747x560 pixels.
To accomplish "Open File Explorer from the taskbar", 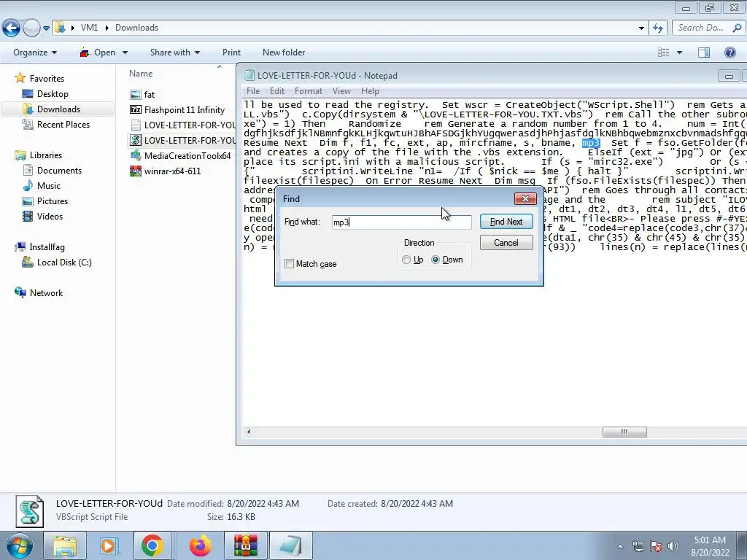I will 65,545.
